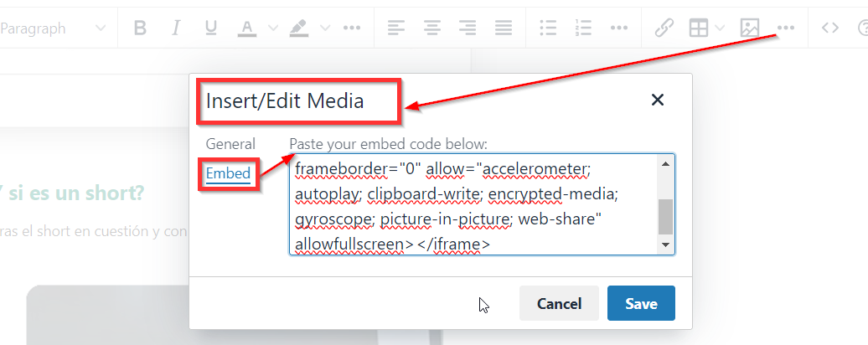This screenshot has height=345, width=868.
Task: Justify the paragraph text
Action: click(x=504, y=28)
